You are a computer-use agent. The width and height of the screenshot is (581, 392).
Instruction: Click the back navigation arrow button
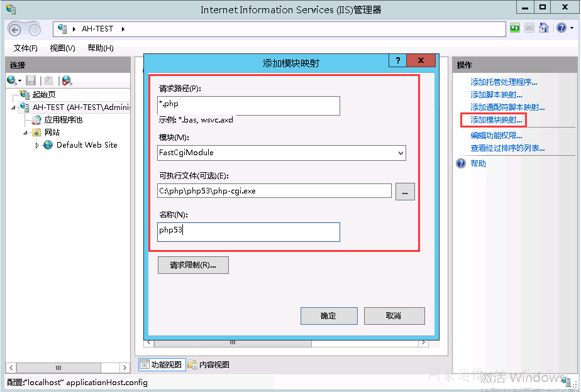pyautogui.click(x=15, y=30)
